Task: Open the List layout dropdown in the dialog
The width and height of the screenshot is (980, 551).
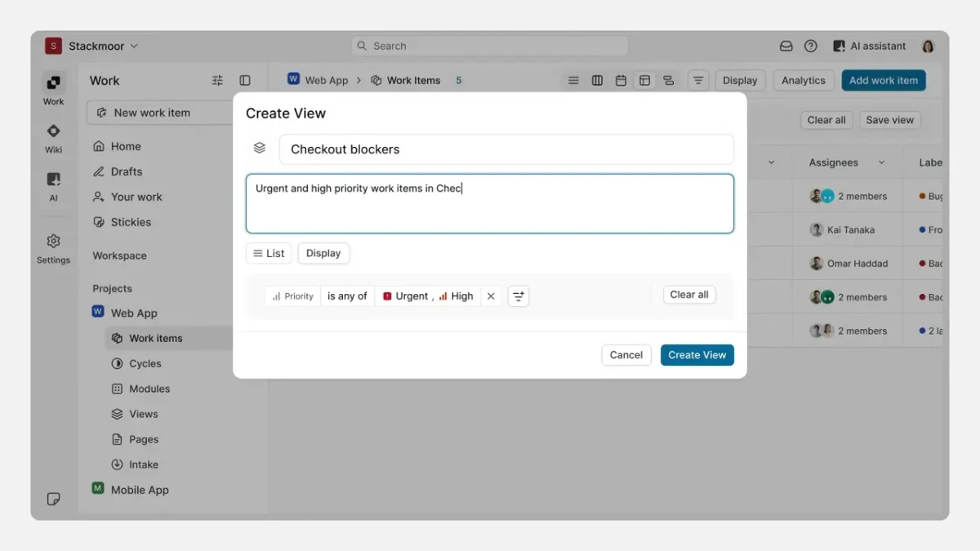Action: 269,253
